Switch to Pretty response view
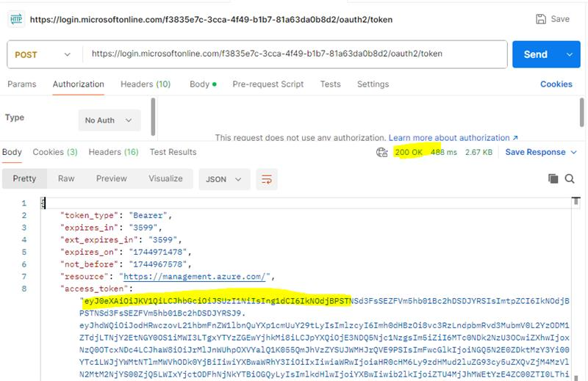The width and height of the screenshot is (588, 381). [x=24, y=178]
